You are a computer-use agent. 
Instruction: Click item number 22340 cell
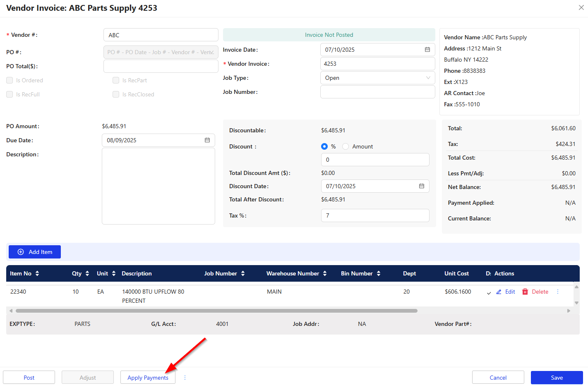coord(18,292)
